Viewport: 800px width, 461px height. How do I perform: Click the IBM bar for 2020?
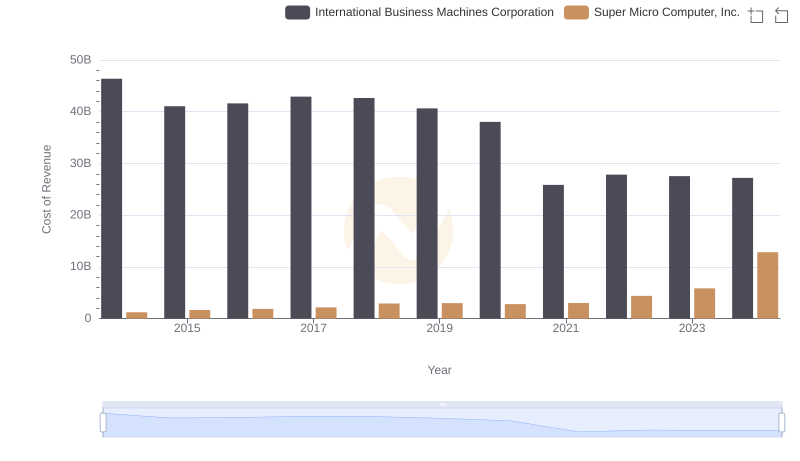pos(490,220)
